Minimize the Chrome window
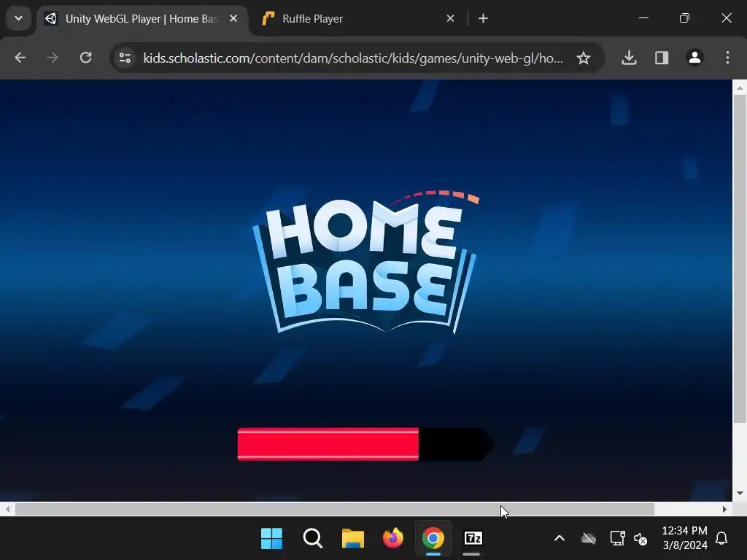747x560 pixels. [643, 18]
